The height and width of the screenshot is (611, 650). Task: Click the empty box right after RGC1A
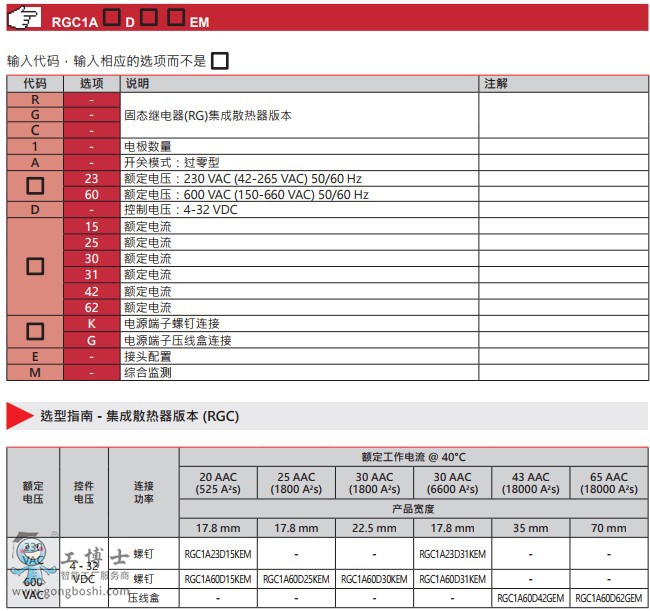[x=112, y=16]
